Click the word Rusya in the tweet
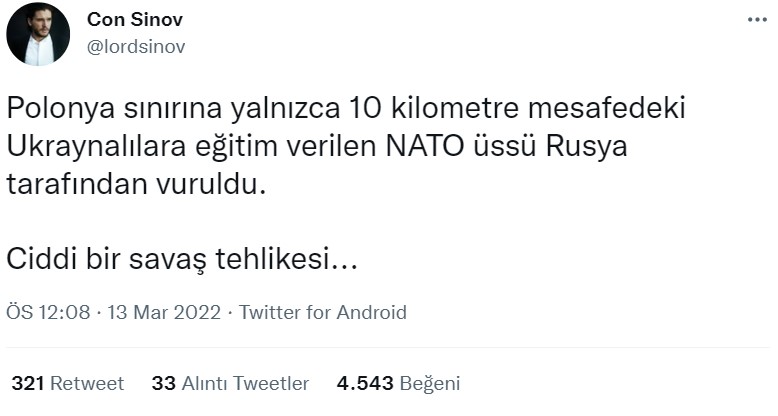 585,147
